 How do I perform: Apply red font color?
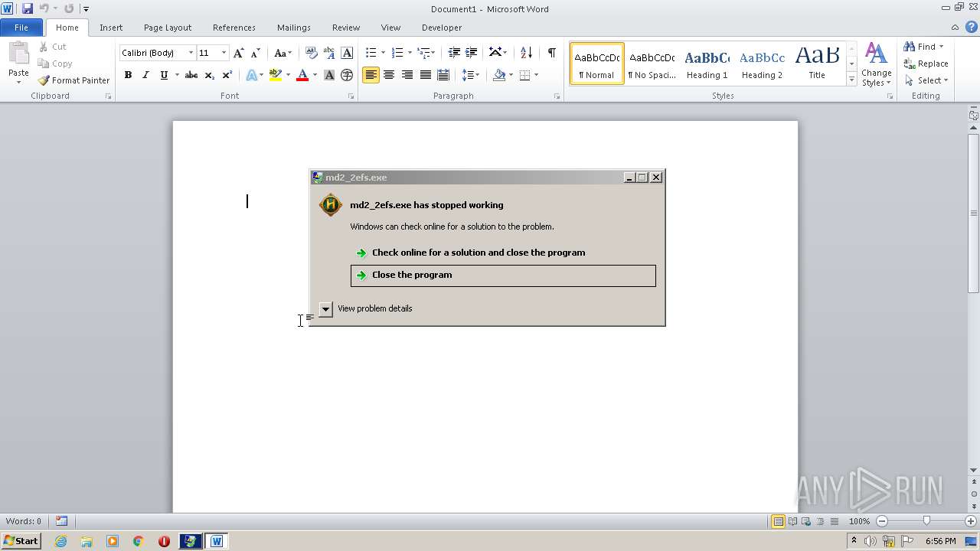(302, 75)
